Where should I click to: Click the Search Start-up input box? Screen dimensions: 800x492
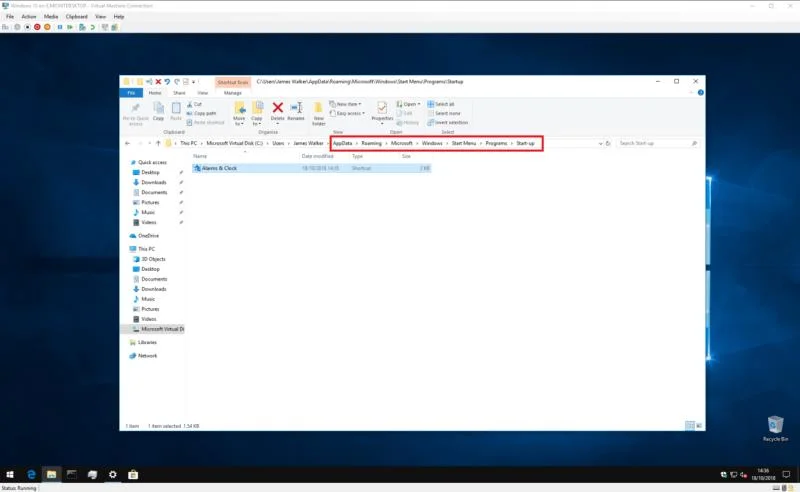[x=657, y=143]
